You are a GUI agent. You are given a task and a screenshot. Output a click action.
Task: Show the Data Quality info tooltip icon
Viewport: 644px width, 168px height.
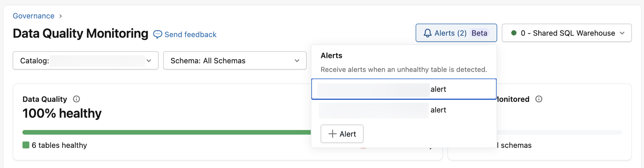coord(76,99)
